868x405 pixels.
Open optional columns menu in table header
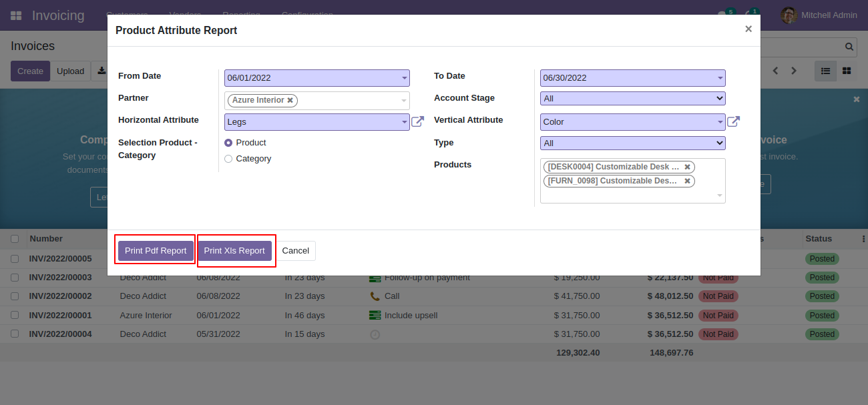(863, 239)
